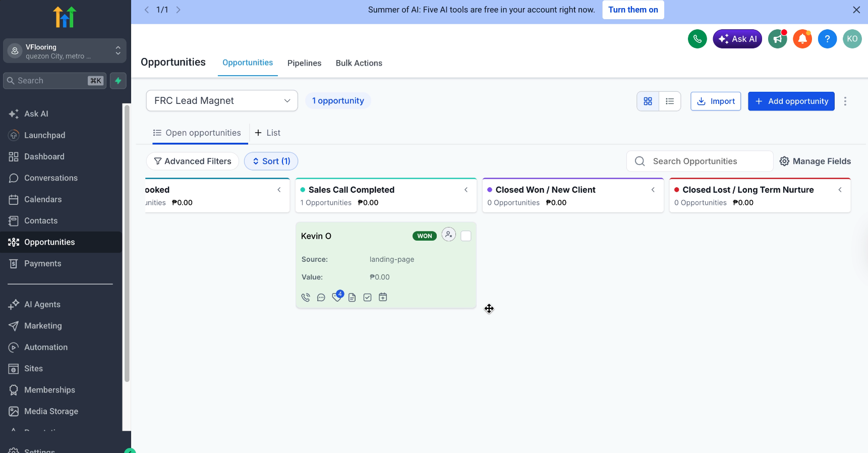Open the appointment calendar icon on Kevin O card

pos(383,297)
